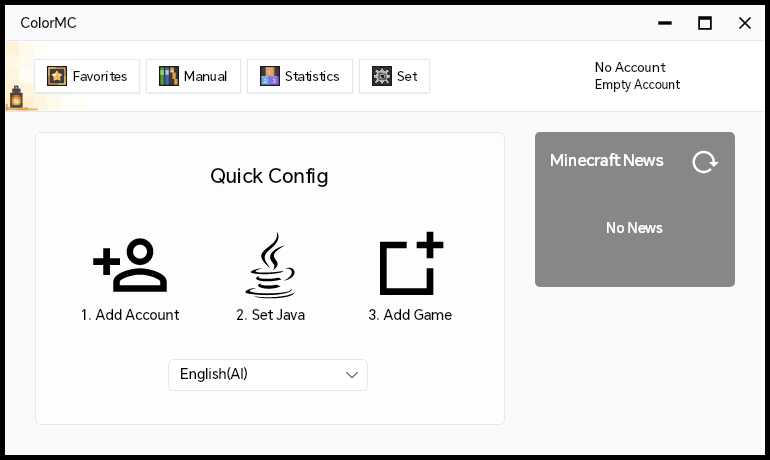Open the Statistics button
This screenshot has width=770, height=460.
point(300,76)
